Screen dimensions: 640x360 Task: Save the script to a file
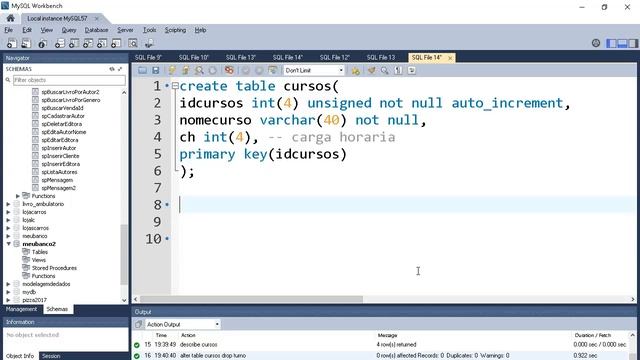pyautogui.click(x=156, y=70)
